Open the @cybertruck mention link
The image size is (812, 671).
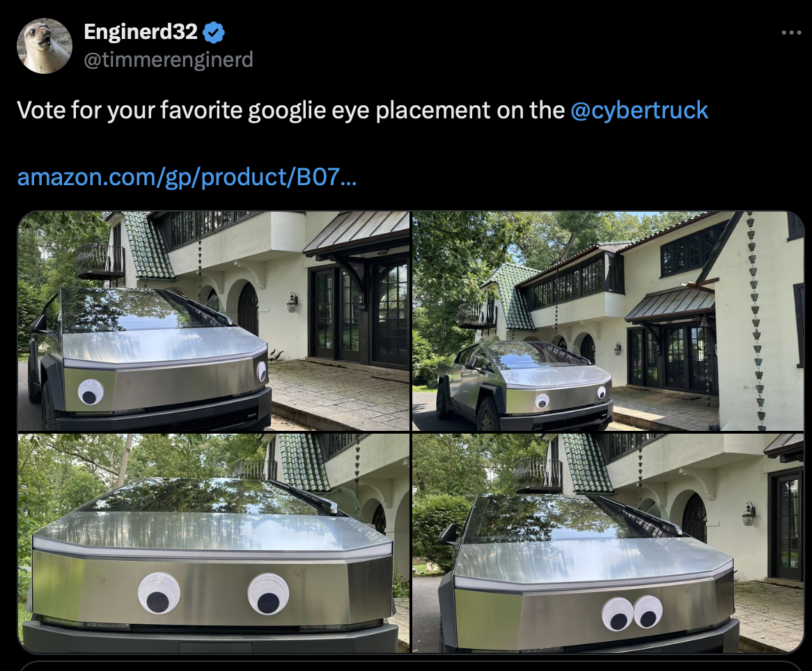pyautogui.click(x=639, y=110)
